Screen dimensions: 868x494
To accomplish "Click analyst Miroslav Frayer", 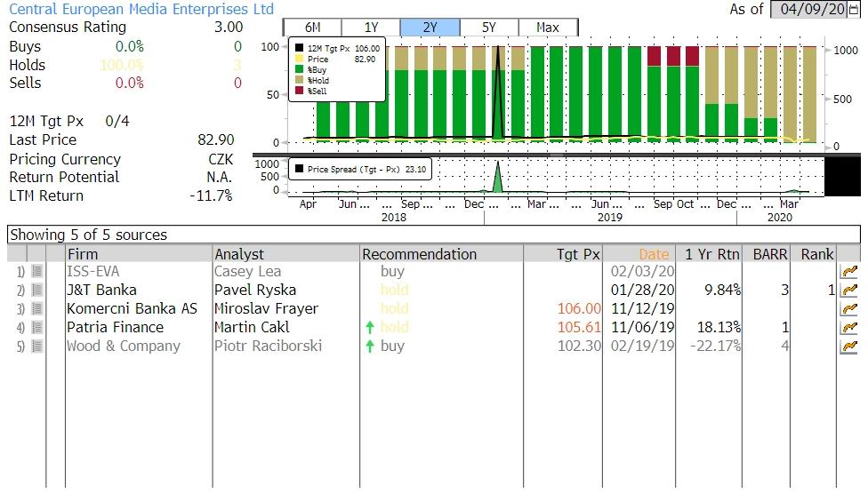I will click(266, 308).
